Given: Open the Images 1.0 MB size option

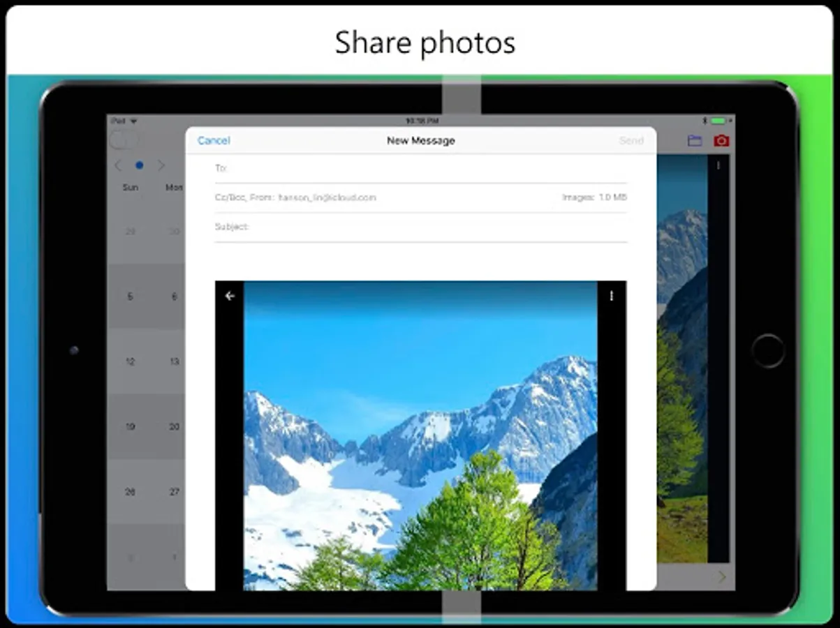Looking at the screenshot, I should pyautogui.click(x=594, y=197).
